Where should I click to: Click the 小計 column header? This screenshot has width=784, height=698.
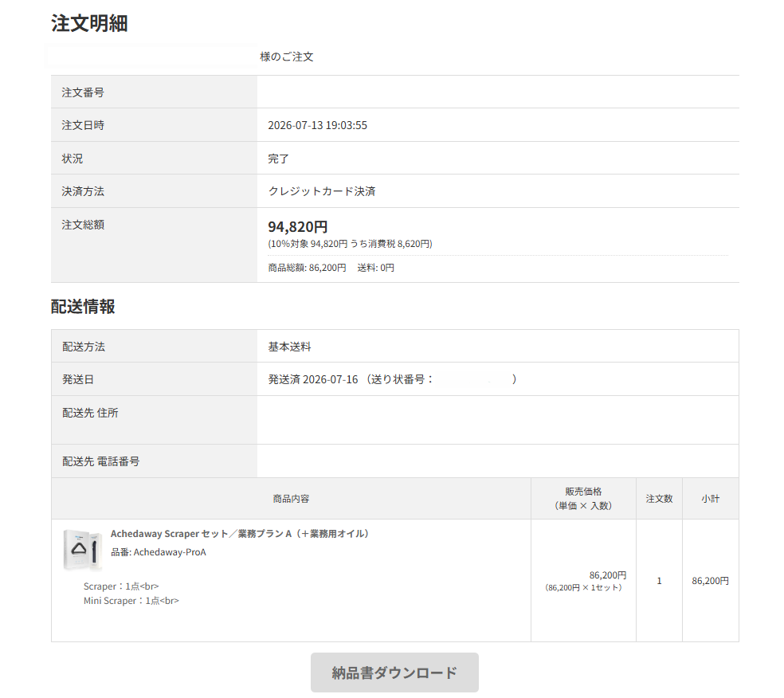click(x=710, y=499)
